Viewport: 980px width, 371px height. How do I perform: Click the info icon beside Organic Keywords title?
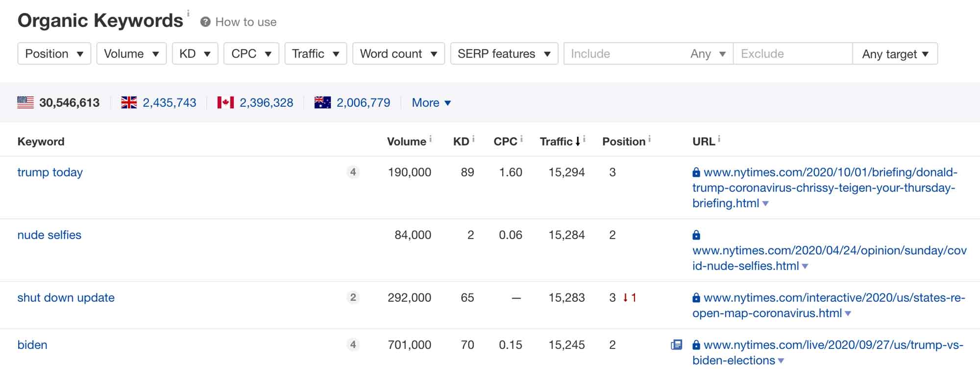click(188, 13)
